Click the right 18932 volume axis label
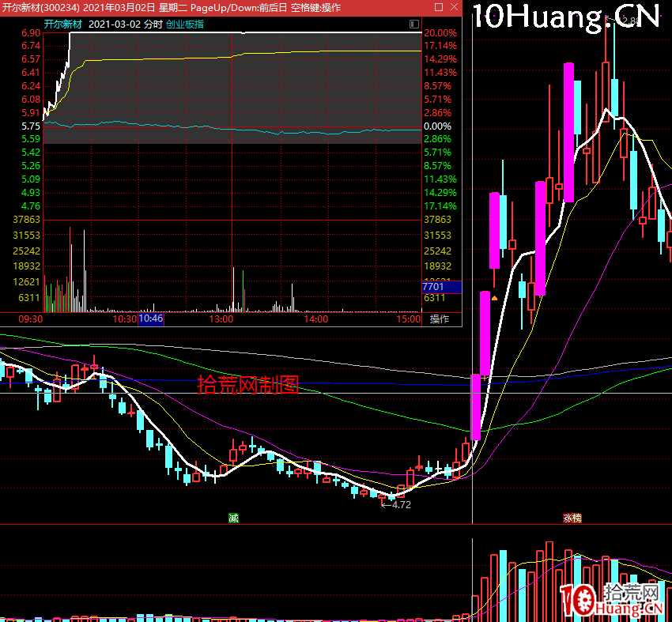The image size is (672, 622). (x=437, y=266)
